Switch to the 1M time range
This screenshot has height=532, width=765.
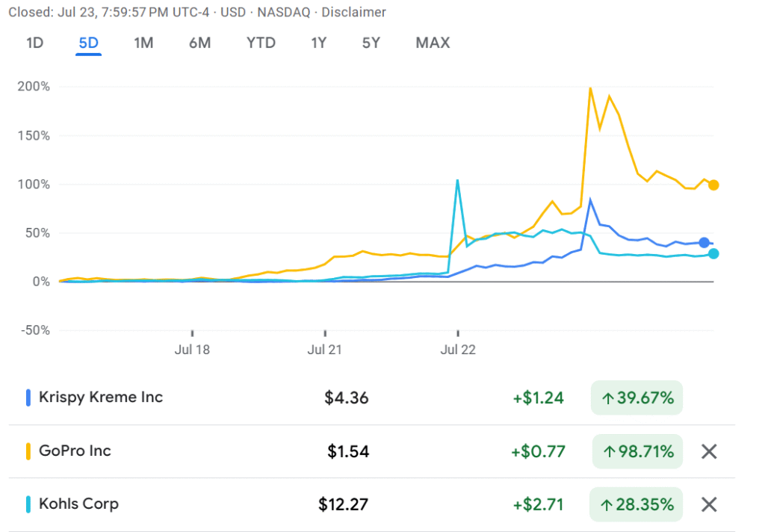[x=143, y=43]
